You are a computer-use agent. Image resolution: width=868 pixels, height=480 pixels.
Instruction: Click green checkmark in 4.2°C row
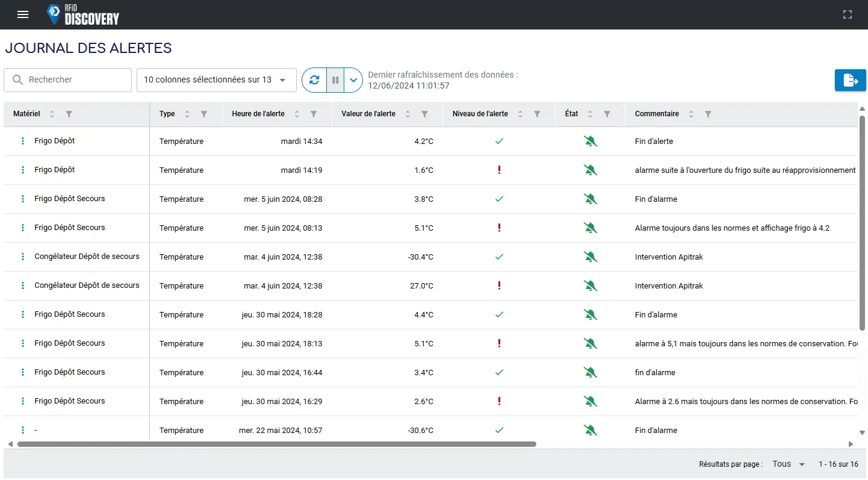click(x=499, y=141)
